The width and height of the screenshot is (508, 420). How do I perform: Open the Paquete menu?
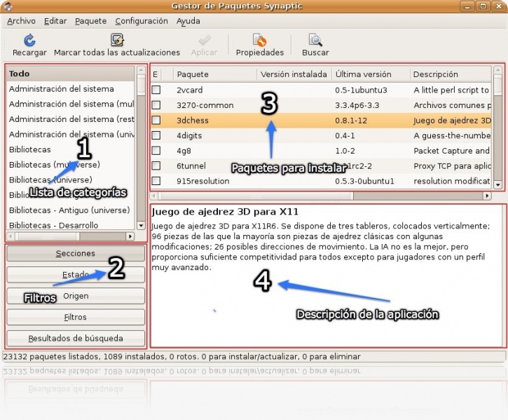(x=90, y=22)
